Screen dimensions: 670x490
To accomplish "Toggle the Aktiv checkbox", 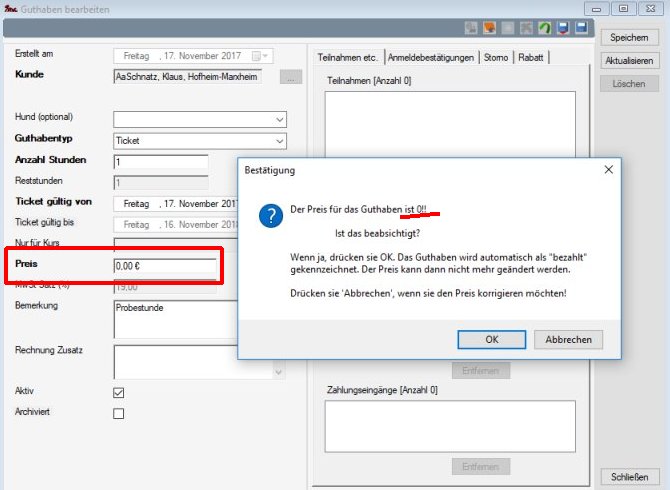I will tap(119, 392).
